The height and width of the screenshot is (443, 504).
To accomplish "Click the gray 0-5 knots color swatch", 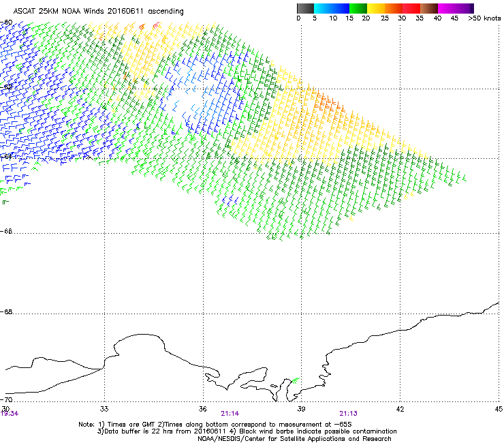I will pyautogui.click(x=305, y=8).
